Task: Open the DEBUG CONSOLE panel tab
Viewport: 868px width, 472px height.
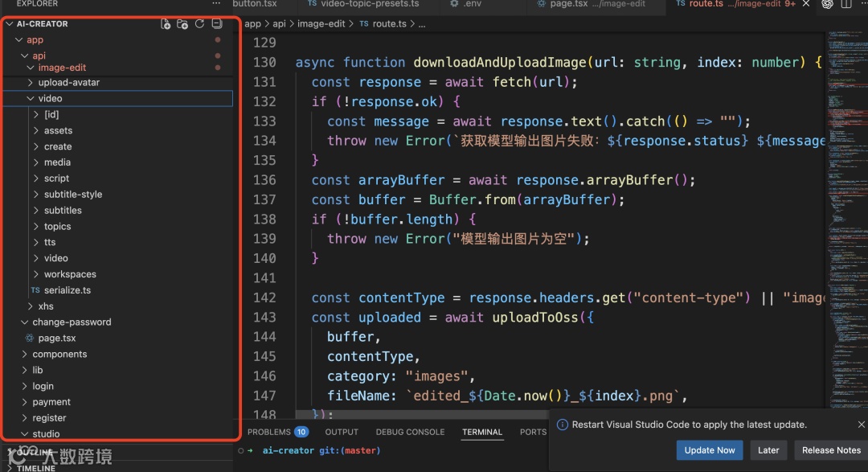Action: (x=410, y=432)
